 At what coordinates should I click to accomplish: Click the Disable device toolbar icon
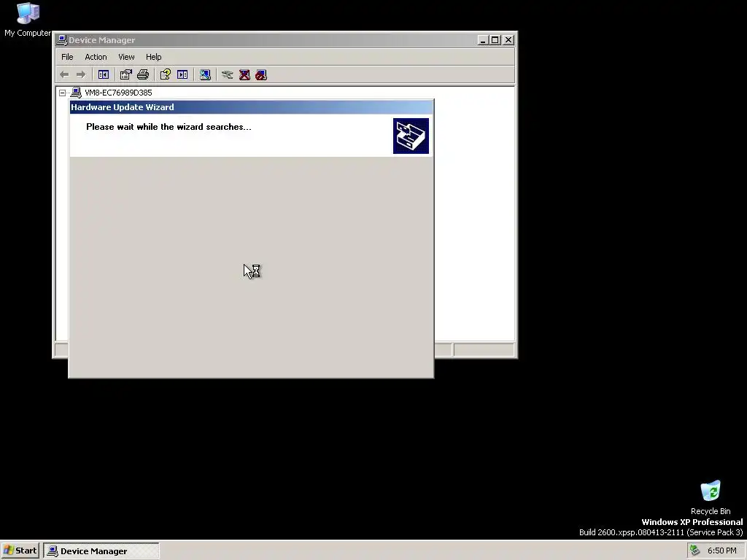261,75
